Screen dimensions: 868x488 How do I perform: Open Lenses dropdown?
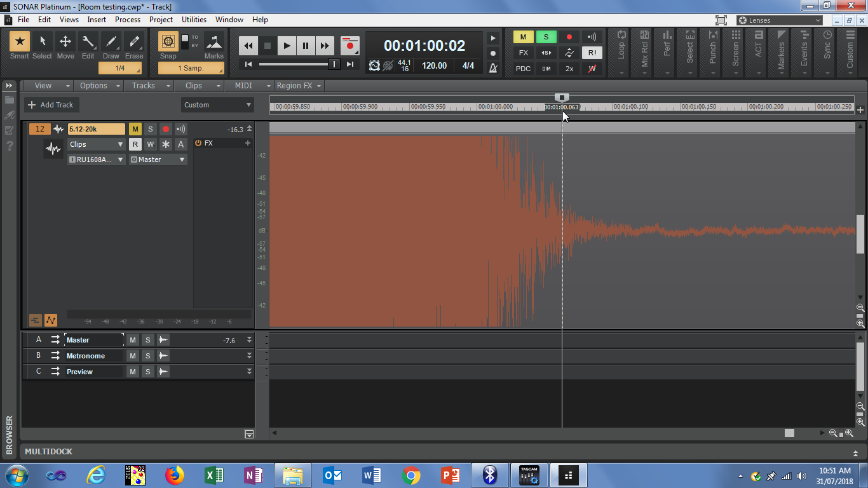click(780, 20)
